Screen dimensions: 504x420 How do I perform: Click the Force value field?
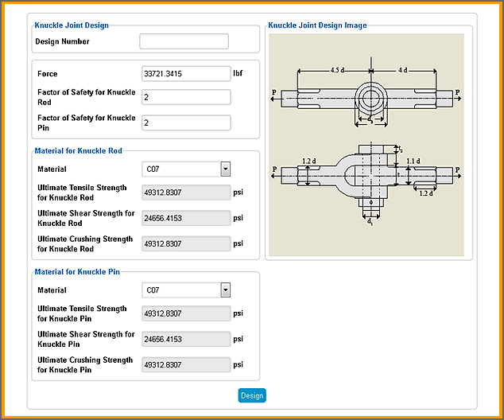[x=186, y=74]
